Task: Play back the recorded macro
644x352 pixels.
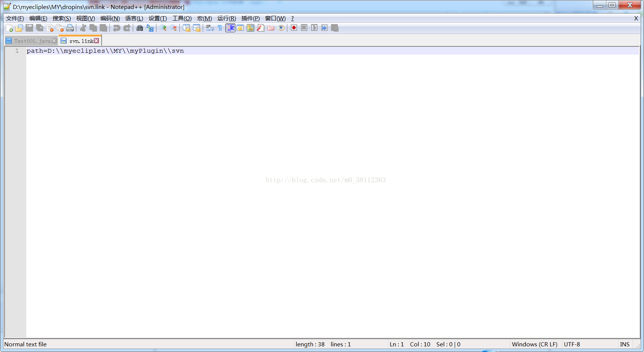Action: (314, 28)
